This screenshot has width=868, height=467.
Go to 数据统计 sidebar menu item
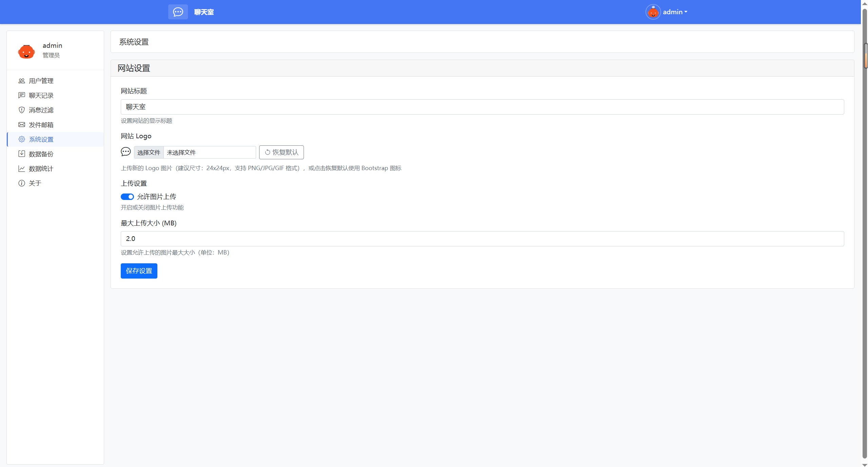coord(41,168)
